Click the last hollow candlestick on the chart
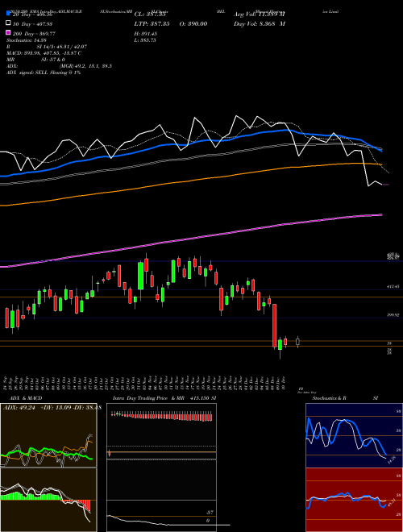 pos(298,342)
